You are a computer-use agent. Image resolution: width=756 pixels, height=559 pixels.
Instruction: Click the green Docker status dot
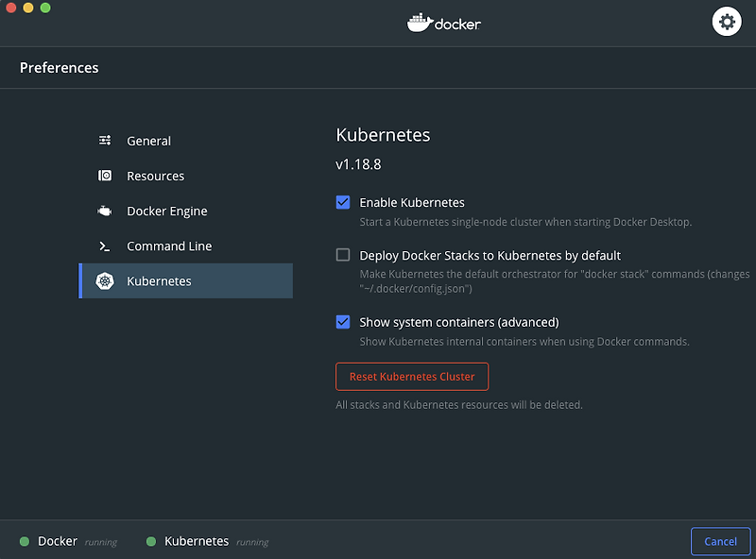pyautogui.click(x=25, y=541)
